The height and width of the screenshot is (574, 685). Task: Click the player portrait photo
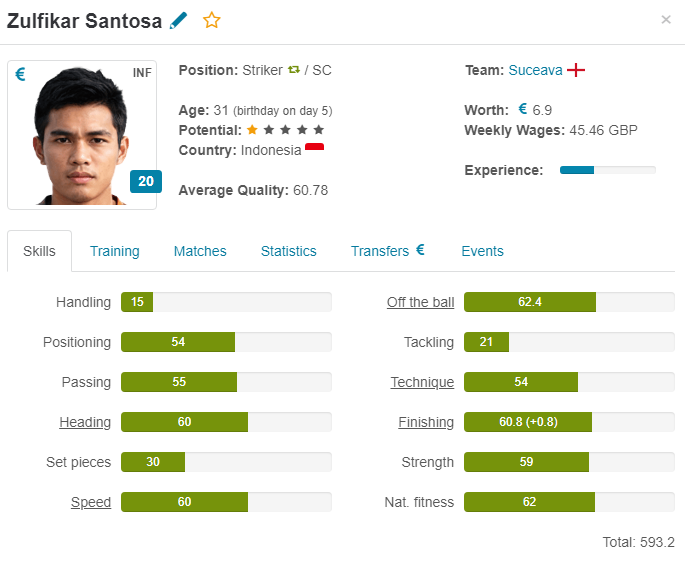coord(82,135)
